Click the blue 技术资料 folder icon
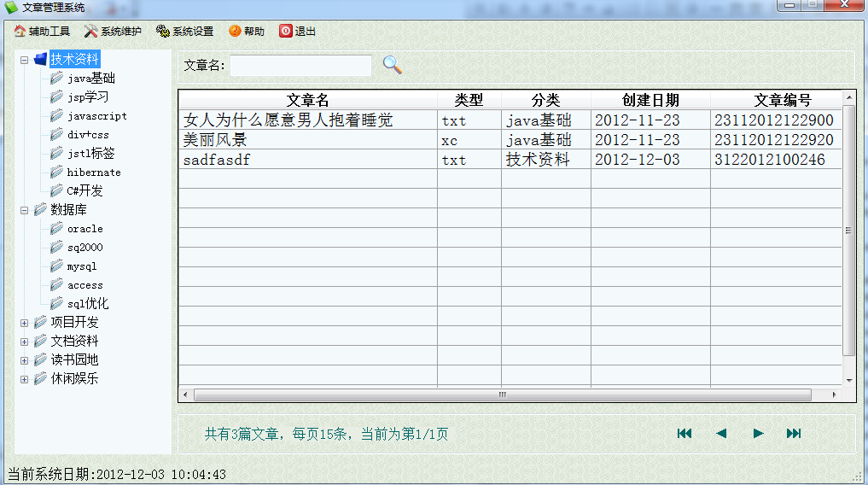Image resolution: width=868 pixels, height=485 pixels. (40, 59)
